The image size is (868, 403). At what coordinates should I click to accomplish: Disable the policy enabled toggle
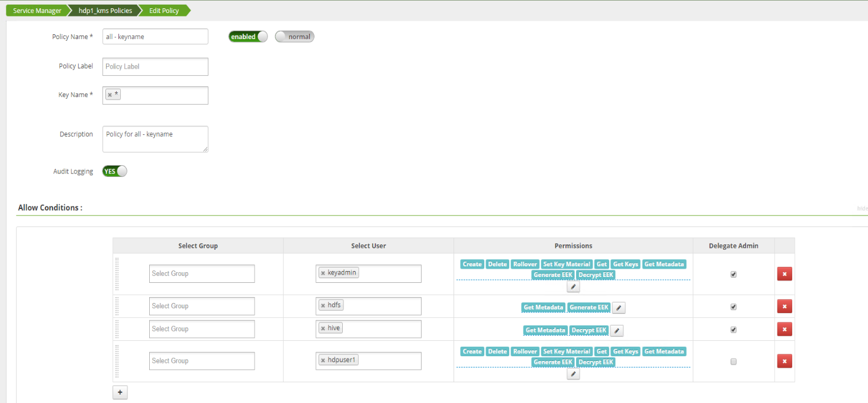tap(247, 36)
